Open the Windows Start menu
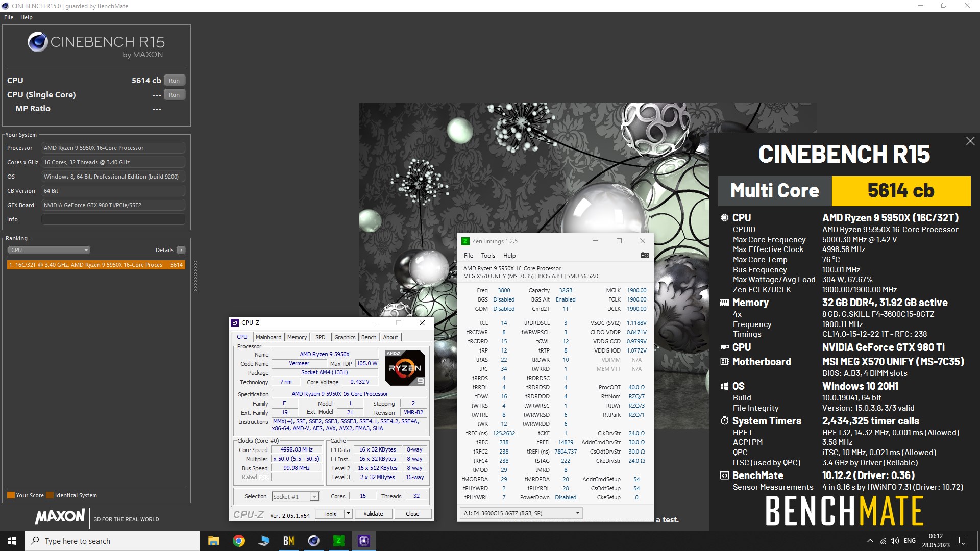 [12, 541]
